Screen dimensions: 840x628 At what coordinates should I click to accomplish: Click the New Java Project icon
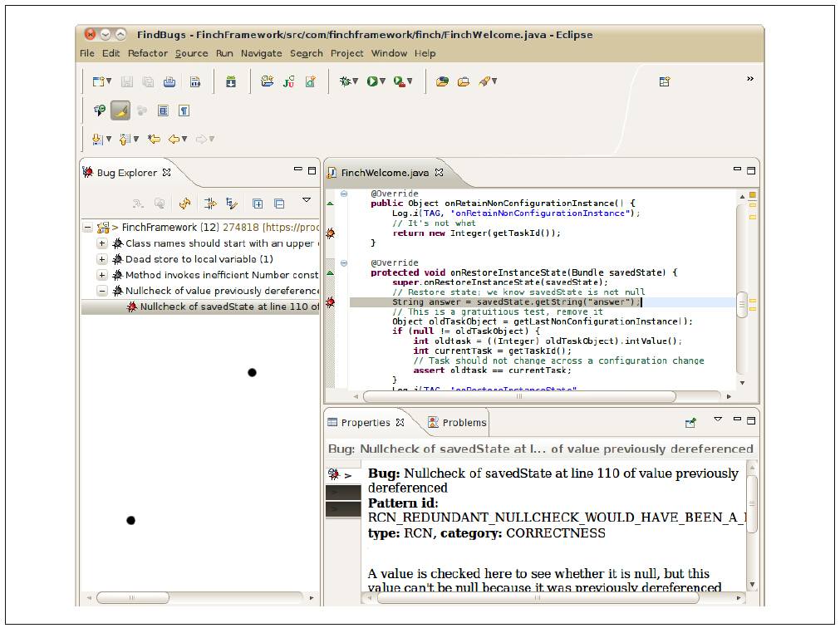[267, 81]
